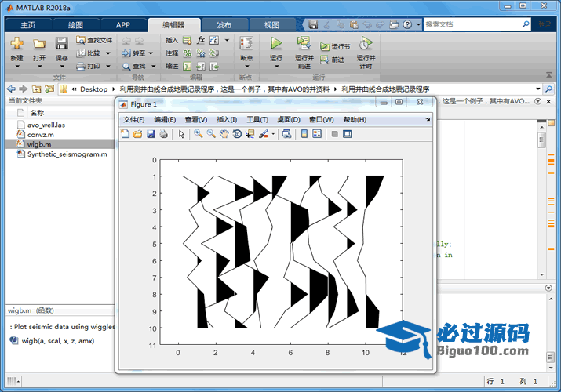Expand the address bar path dropdown
This screenshot has height=392, width=561.
point(537,89)
